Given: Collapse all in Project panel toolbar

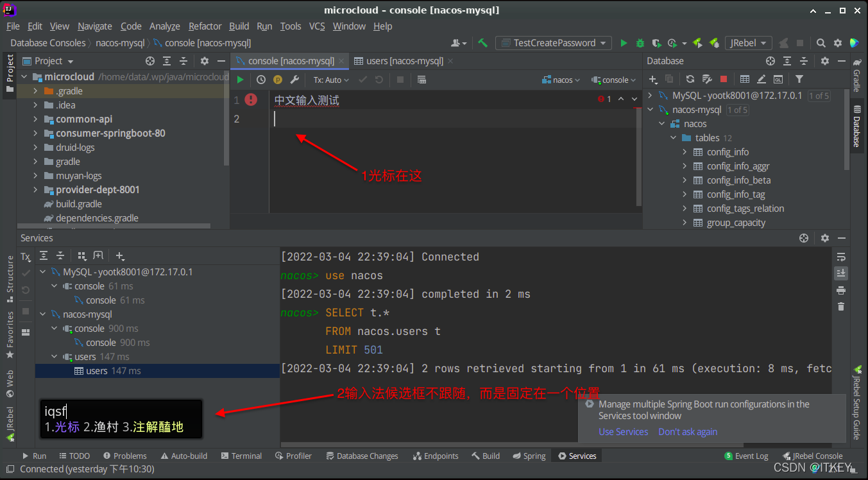Looking at the screenshot, I should (183, 61).
